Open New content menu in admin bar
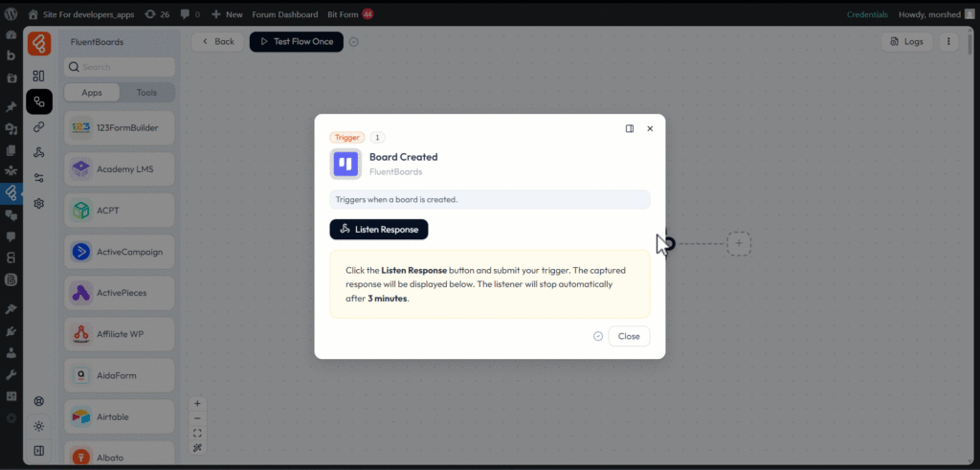The height and width of the screenshot is (470, 980). pyautogui.click(x=227, y=13)
